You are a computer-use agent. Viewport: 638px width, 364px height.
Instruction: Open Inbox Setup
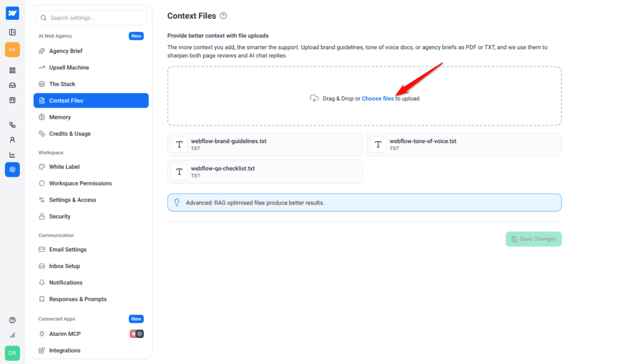coord(91,266)
